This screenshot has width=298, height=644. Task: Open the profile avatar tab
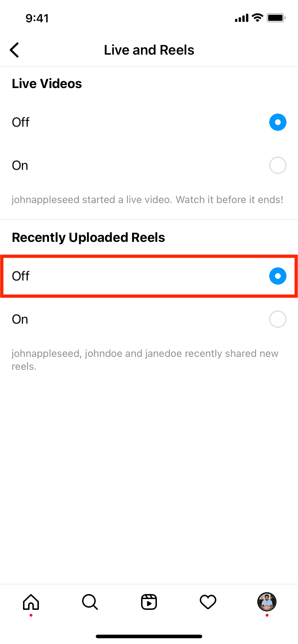point(267,602)
